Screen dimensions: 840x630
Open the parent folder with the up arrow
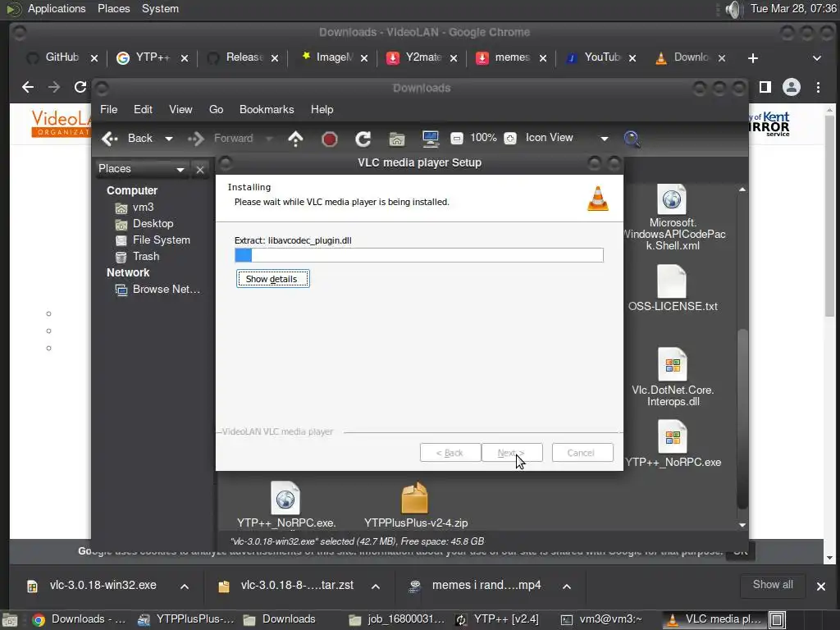pyautogui.click(x=295, y=139)
